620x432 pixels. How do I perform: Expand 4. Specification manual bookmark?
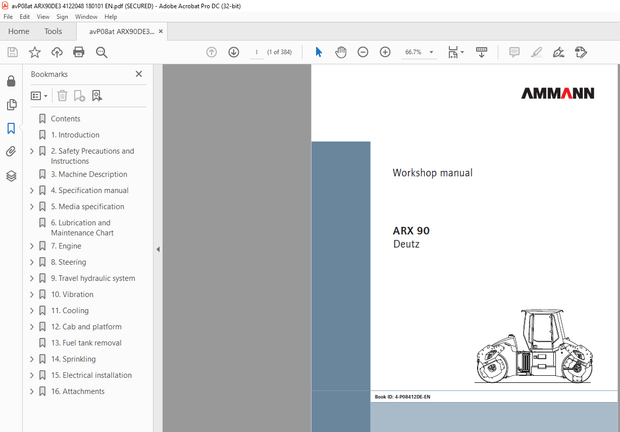click(x=32, y=191)
